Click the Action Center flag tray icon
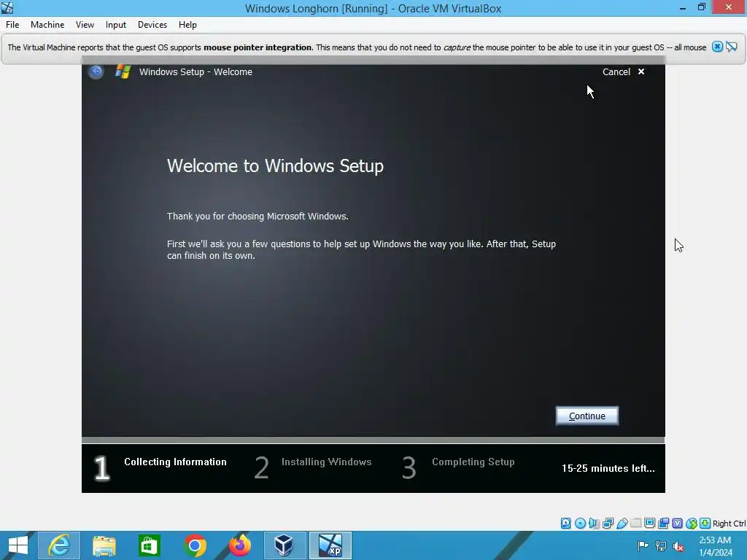 (x=643, y=545)
